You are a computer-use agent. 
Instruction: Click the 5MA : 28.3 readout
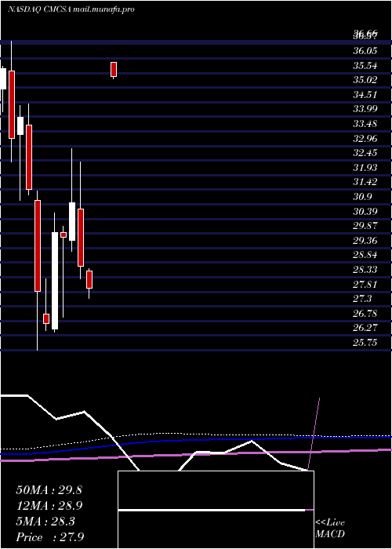pyautogui.click(x=45, y=522)
